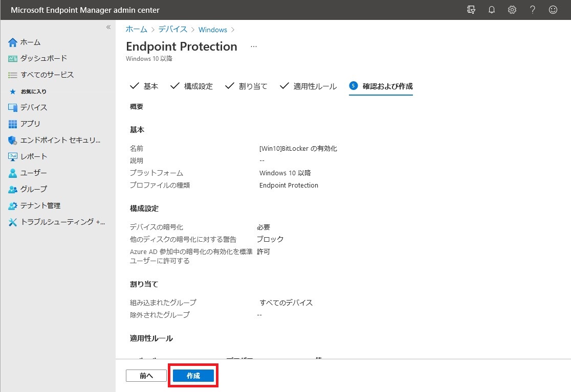This screenshot has width=571, height=392.
Task: Click the ホーム house icon in sidebar
Action: (13, 42)
